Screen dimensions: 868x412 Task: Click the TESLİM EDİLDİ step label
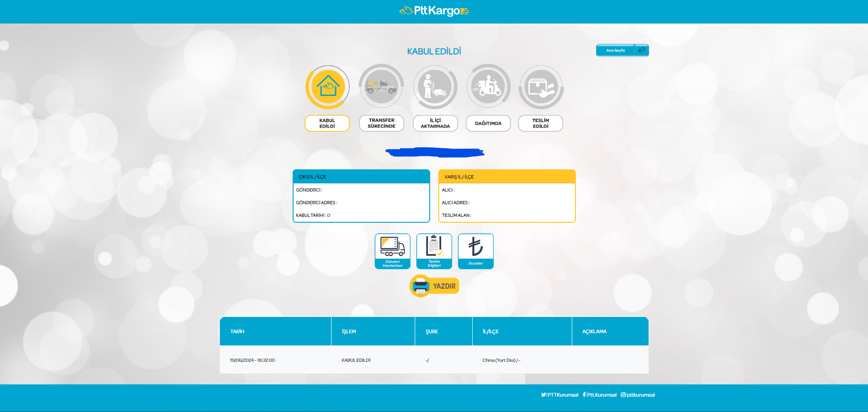[x=541, y=124]
